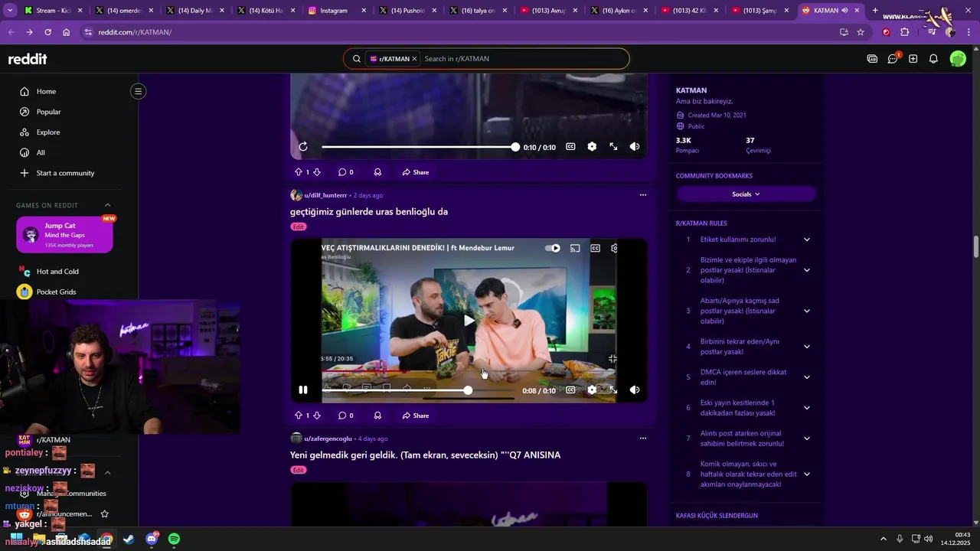Viewport: 980px width, 551px height.
Task: Give award to the uras benlioğlu post
Action: (x=377, y=416)
